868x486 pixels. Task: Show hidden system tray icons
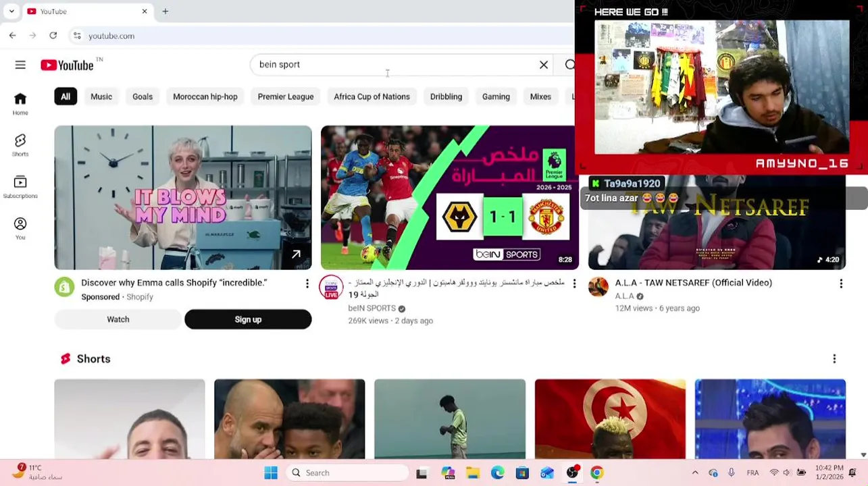point(695,473)
